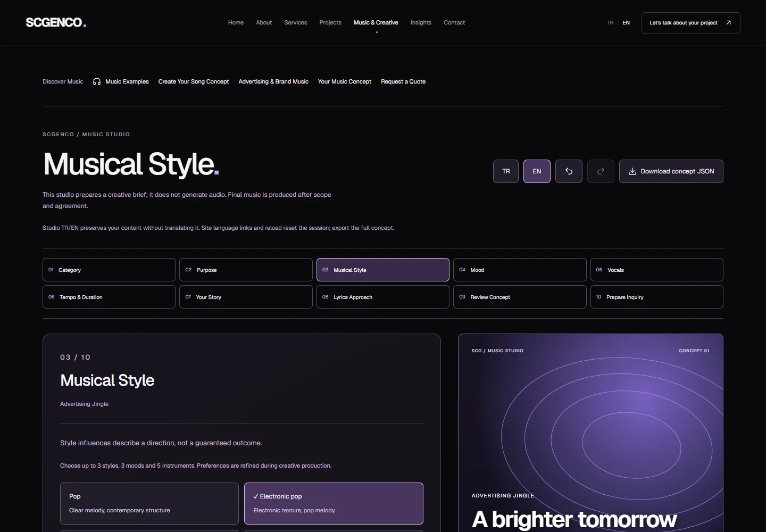This screenshot has width=766, height=532.
Task: Open the Home menu item
Action: point(236,23)
